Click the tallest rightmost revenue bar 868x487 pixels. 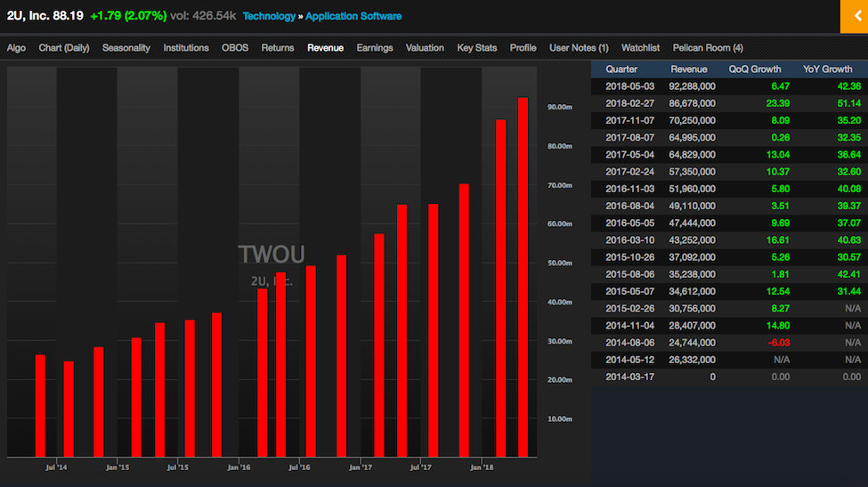pos(523,277)
